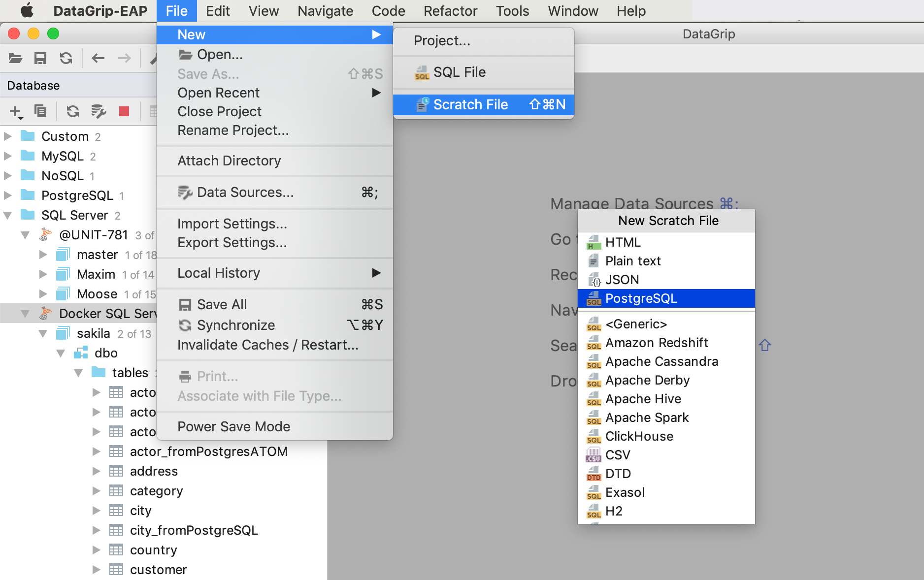Click the Plain text file type icon
Viewport: 924px width, 580px height.
pyautogui.click(x=594, y=261)
